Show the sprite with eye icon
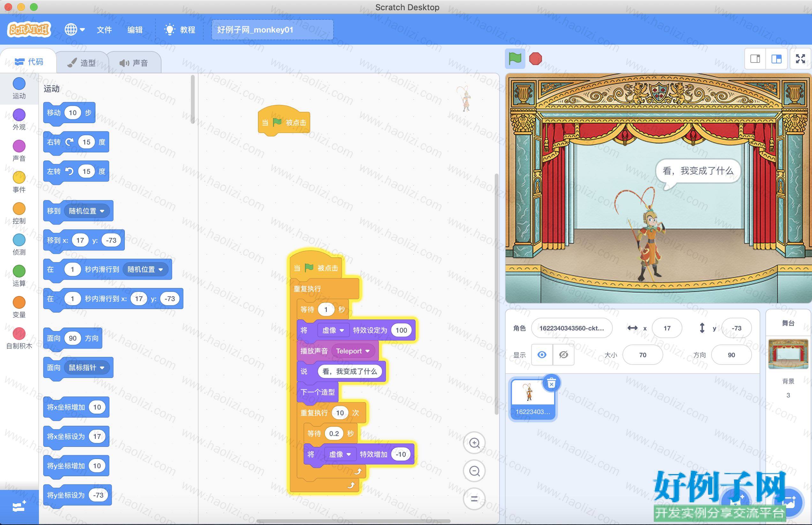This screenshot has height=525, width=812. click(542, 355)
